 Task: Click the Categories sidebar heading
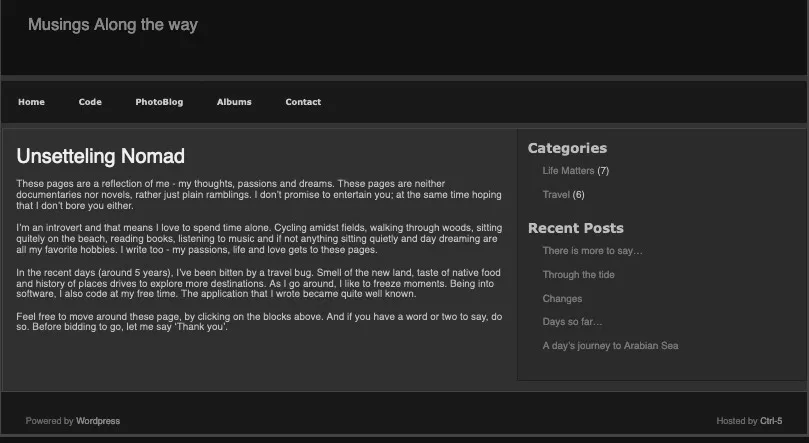(567, 149)
